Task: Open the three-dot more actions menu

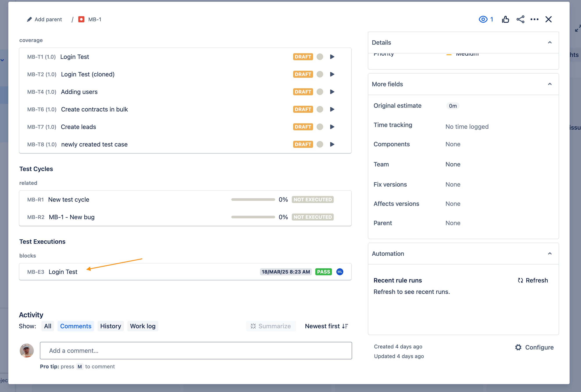Action: [534, 19]
